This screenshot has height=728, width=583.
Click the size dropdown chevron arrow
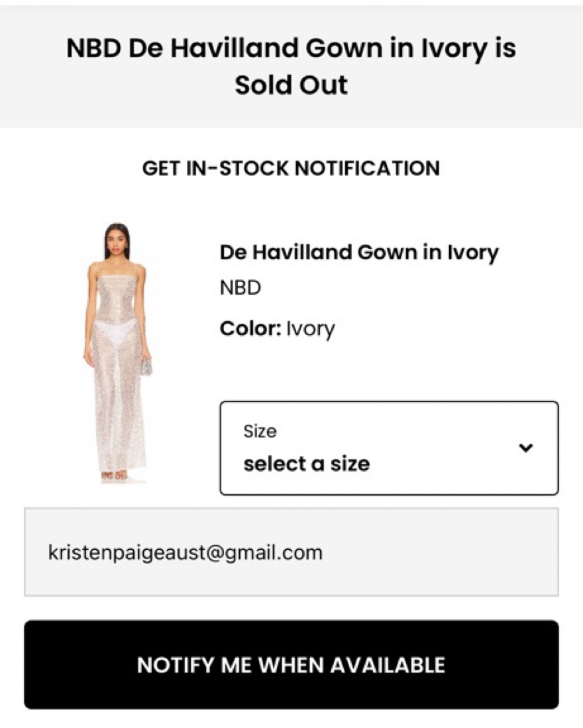(526, 448)
